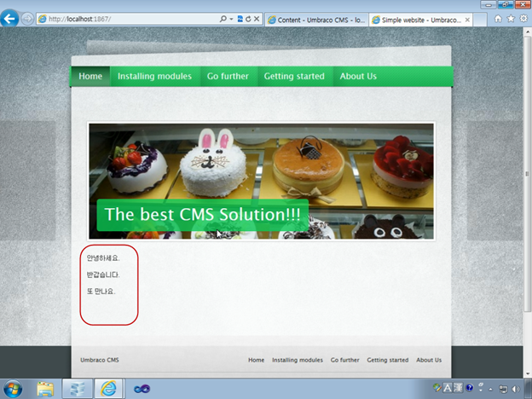Click the Internet Explorer taskbar button

click(108, 389)
